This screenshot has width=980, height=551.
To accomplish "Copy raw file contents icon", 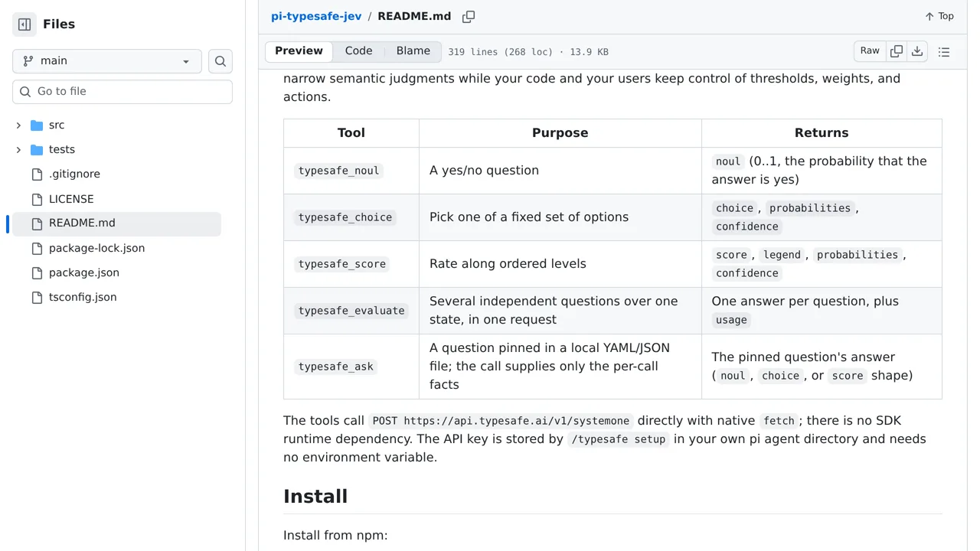I will click(x=897, y=51).
